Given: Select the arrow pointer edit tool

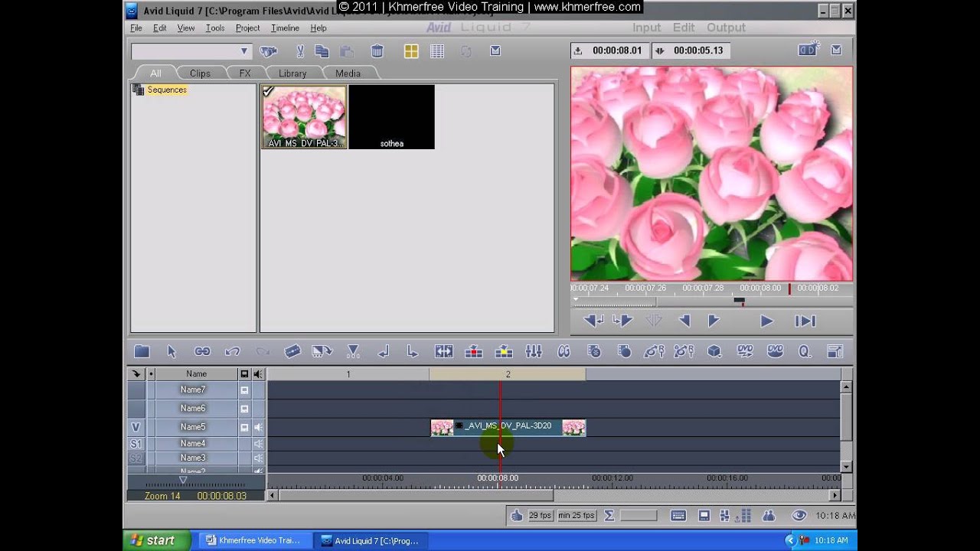Looking at the screenshot, I should point(171,351).
